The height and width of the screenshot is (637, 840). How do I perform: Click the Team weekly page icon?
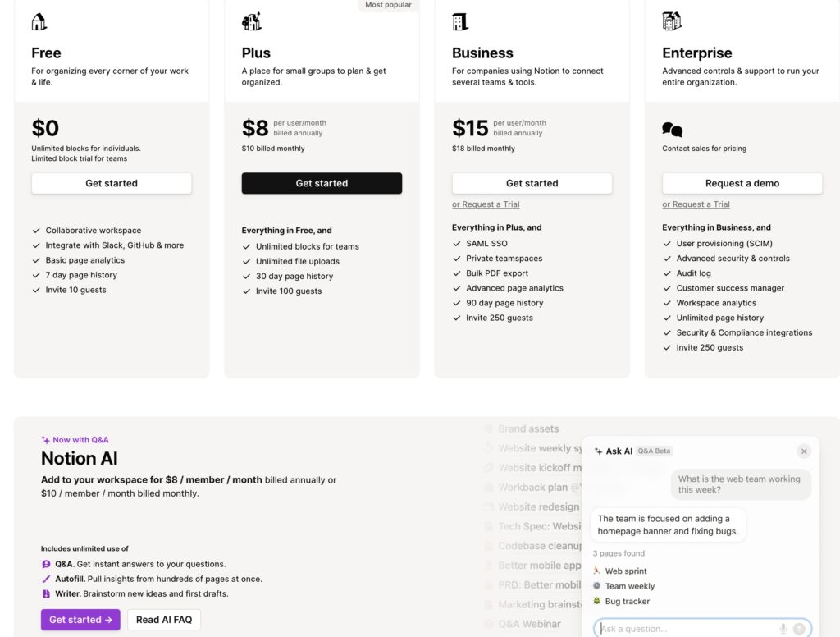pyautogui.click(x=597, y=585)
